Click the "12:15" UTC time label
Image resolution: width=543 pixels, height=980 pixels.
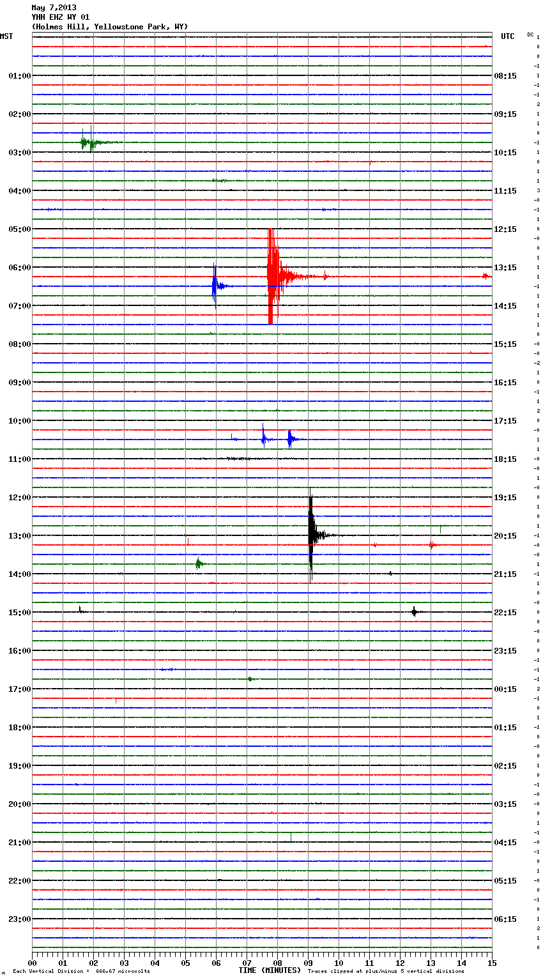click(x=505, y=229)
